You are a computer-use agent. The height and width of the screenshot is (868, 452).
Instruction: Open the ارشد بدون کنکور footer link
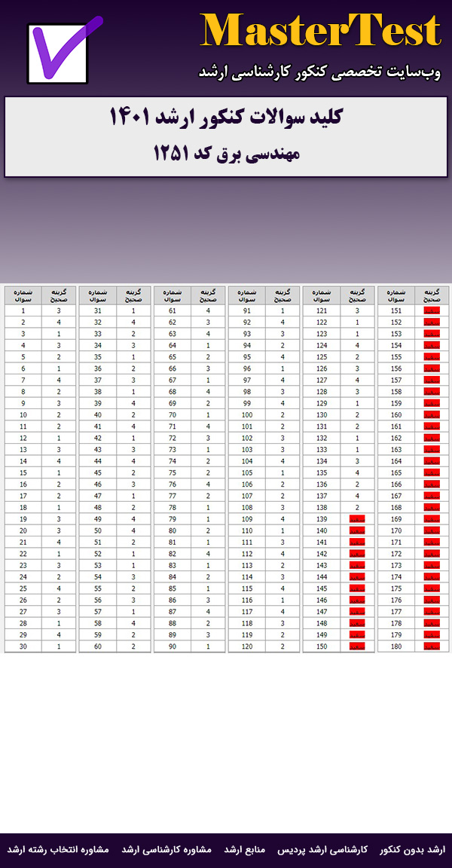point(412,849)
